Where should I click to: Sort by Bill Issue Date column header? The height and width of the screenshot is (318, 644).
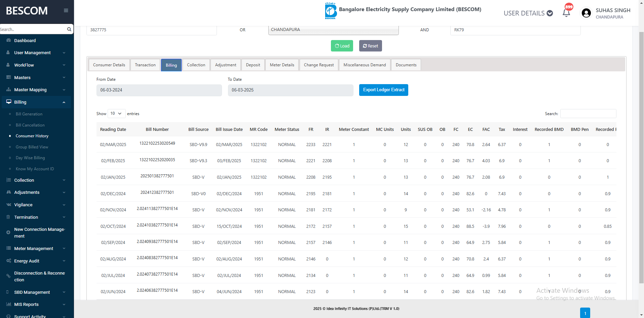[229, 130]
